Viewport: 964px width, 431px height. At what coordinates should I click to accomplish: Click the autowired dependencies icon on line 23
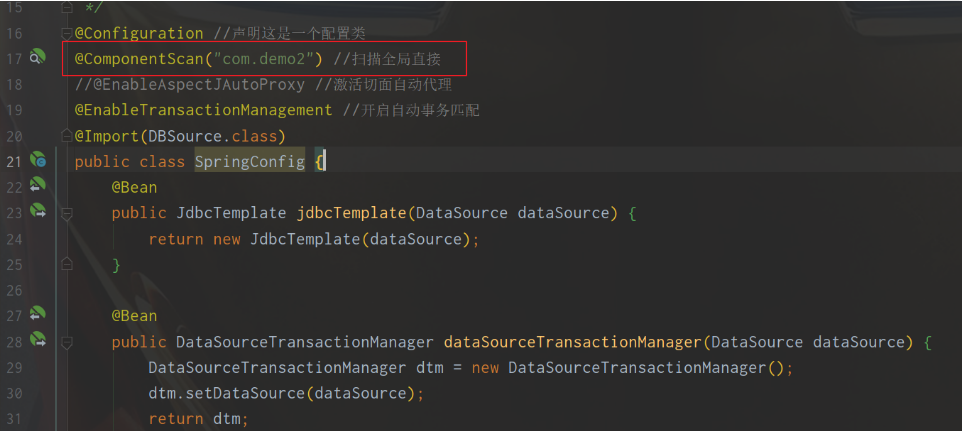[x=38, y=211]
